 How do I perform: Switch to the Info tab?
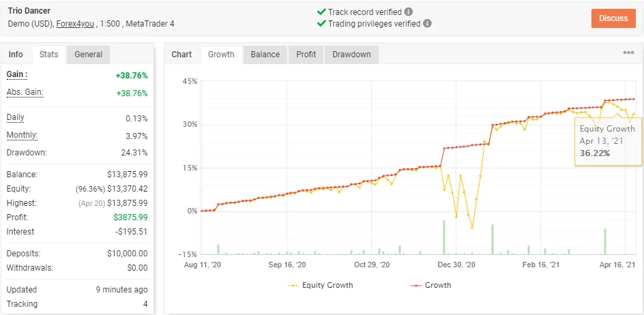(x=16, y=55)
